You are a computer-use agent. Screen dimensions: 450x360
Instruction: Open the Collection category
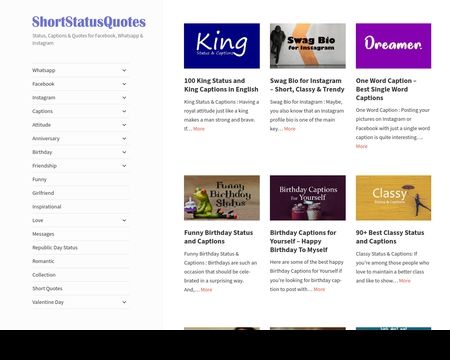tap(44, 275)
